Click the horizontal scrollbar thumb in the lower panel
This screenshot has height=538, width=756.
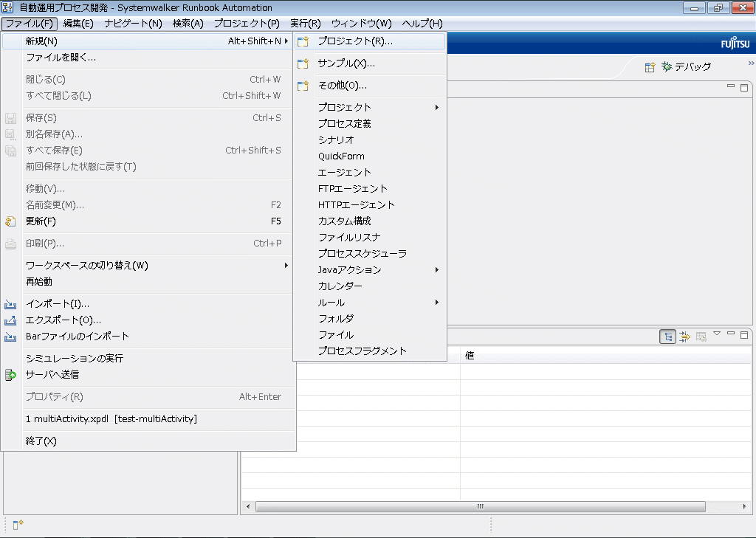[480, 507]
